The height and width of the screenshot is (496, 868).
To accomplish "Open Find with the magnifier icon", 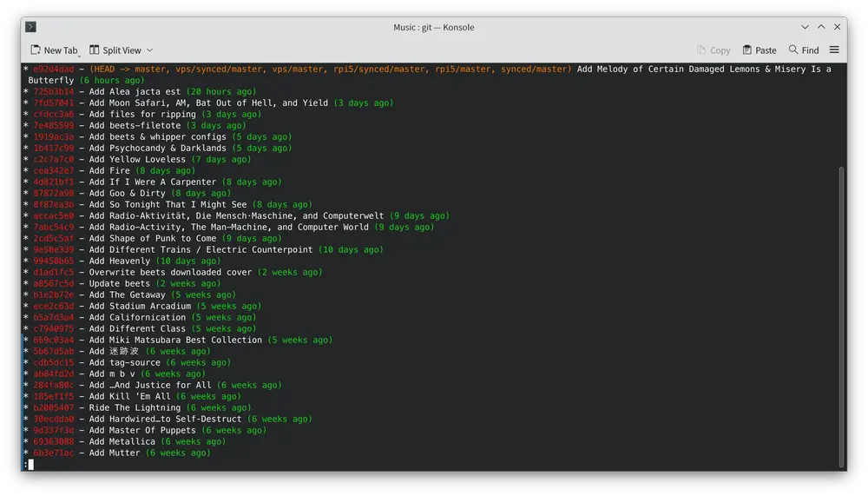I will (793, 50).
